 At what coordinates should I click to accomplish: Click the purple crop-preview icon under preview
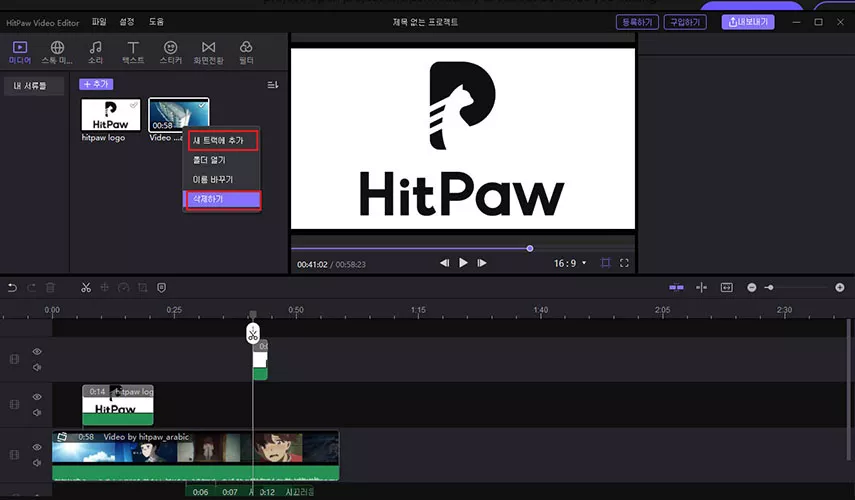tap(605, 263)
